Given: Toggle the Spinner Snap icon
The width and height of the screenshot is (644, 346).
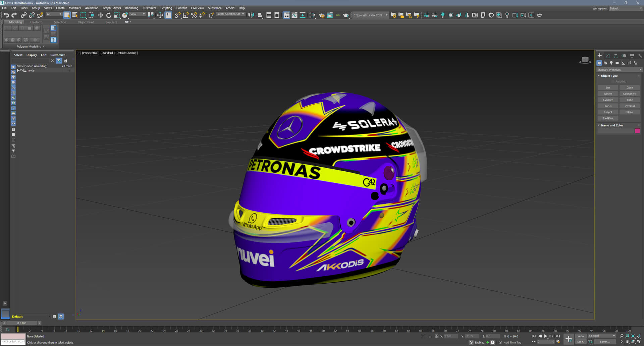Looking at the screenshot, I should (x=202, y=15).
